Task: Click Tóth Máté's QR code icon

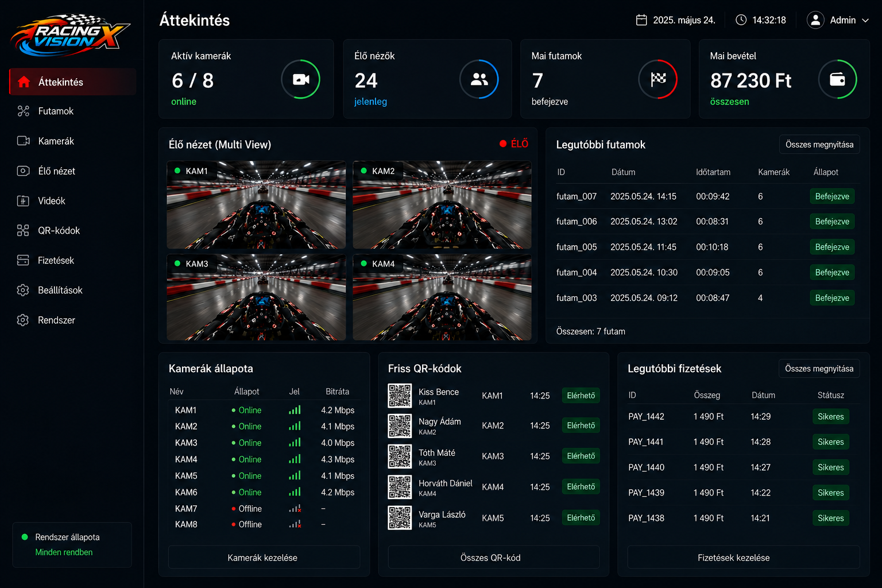Action: pyautogui.click(x=400, y=457)
